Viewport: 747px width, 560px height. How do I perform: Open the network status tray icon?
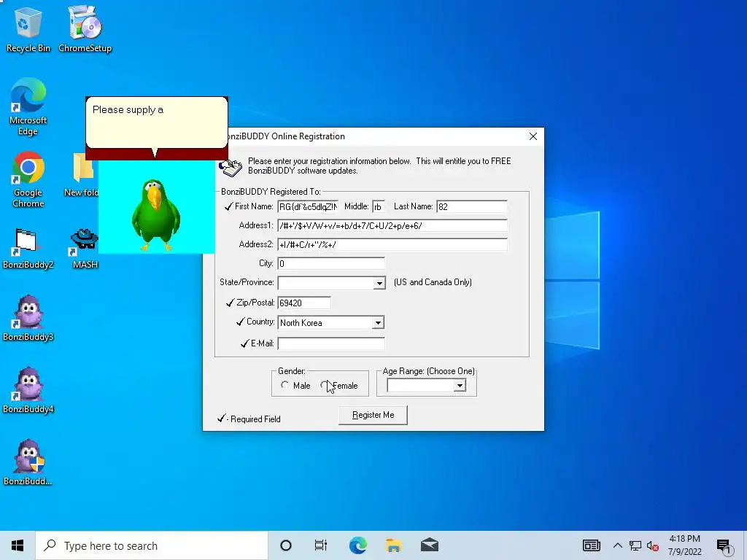pos(635,545)
